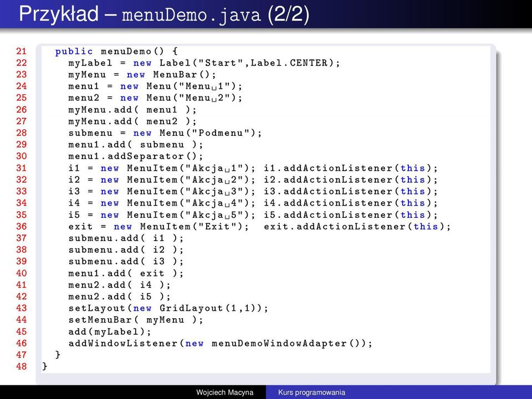This screenshot has height=399, width=532.
Task: Click 'i2 = new MenuItem("Akcja 2");'
Action: click(162, 180)
